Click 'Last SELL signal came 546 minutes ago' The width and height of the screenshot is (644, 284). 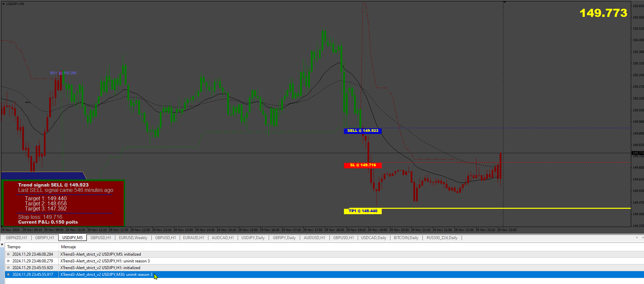(x=66, y=190)
